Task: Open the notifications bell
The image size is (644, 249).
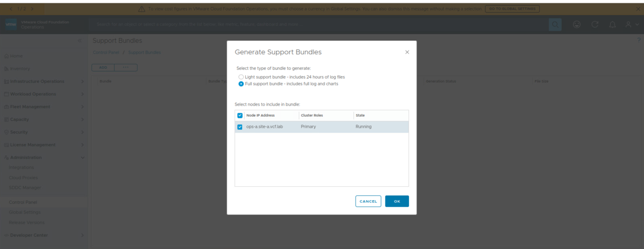Action: point(612,25)
